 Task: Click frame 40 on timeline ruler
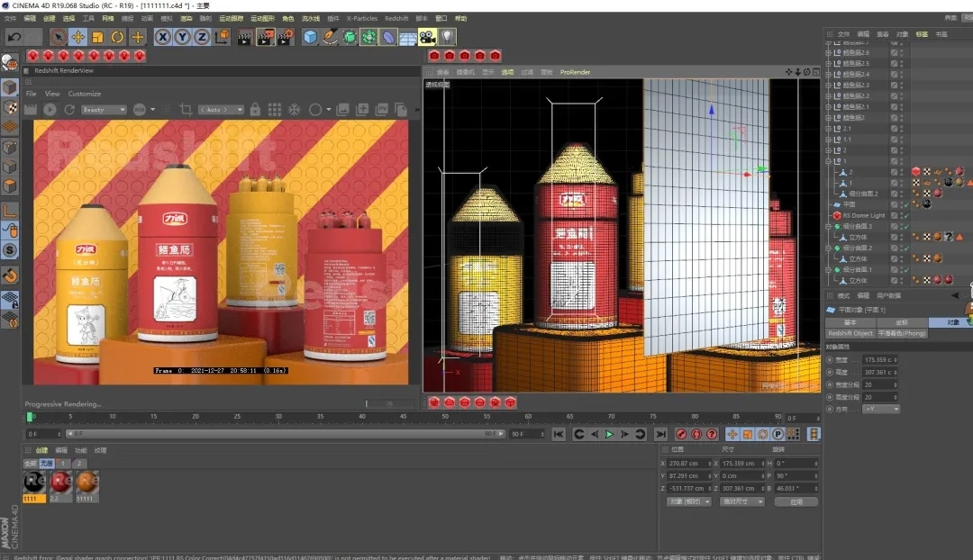coord(362,417)
